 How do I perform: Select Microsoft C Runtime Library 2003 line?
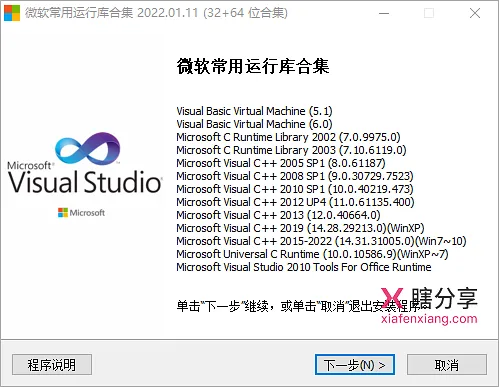click(291, 150)
